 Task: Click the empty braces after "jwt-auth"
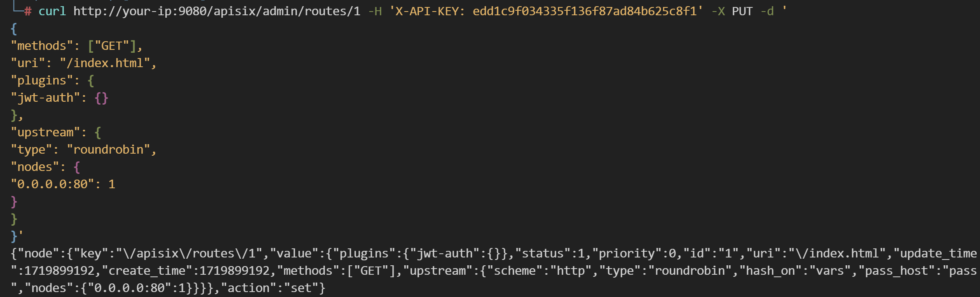pos(101,98)
